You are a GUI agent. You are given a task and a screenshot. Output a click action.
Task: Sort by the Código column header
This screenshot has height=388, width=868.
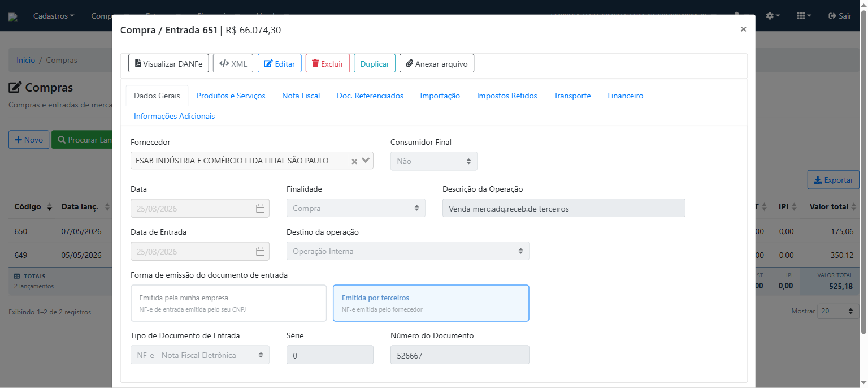(x=33, y=207)
